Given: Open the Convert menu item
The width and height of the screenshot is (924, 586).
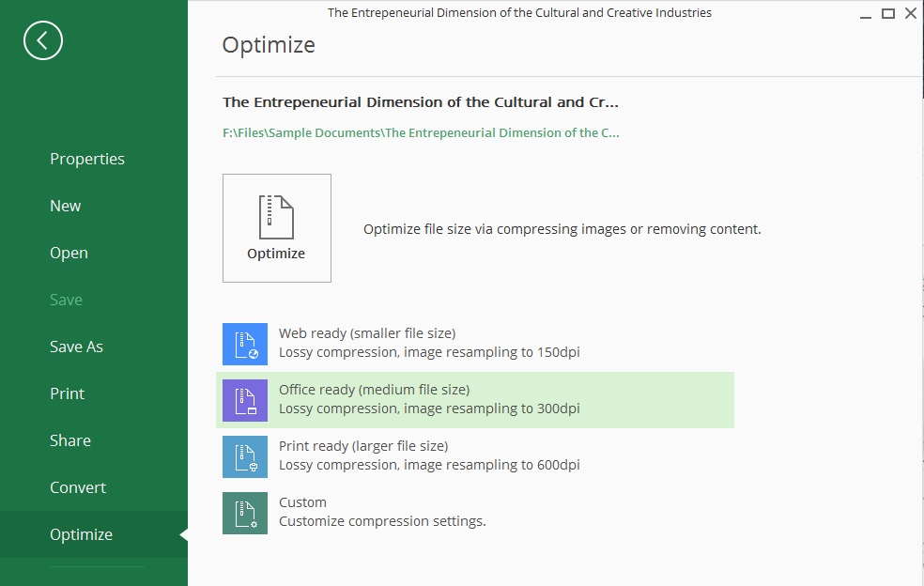Looking at the screenshot, I should pos(78,487).
